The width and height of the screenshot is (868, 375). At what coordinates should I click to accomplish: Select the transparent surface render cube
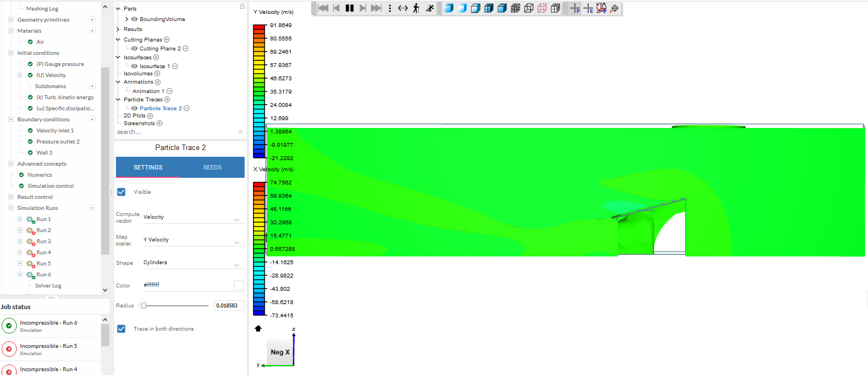[462, 8]
